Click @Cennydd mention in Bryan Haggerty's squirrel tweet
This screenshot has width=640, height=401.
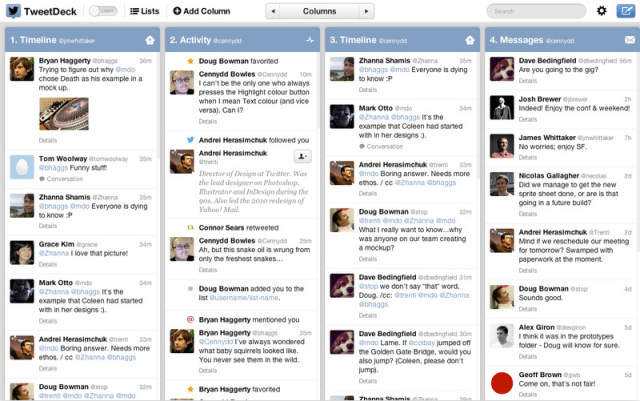click(216, 342)
